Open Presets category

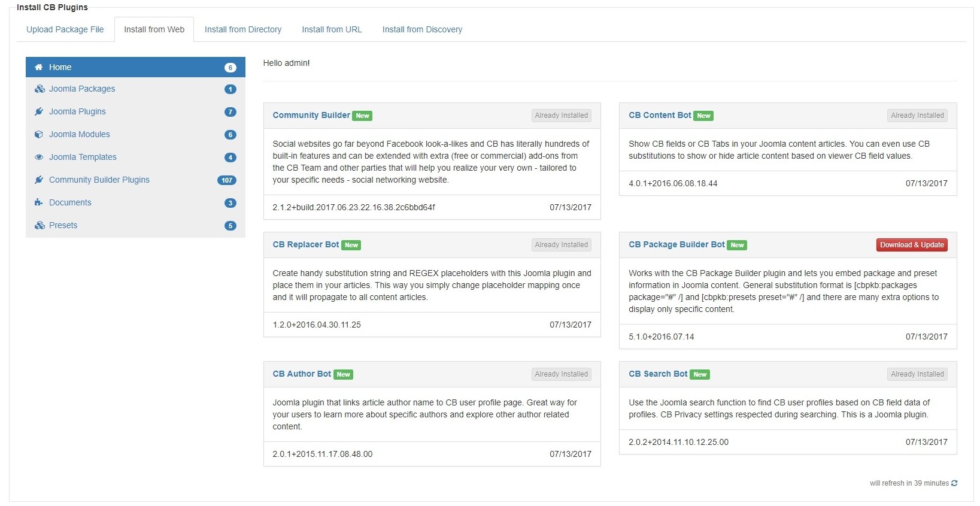click(135, 225)
